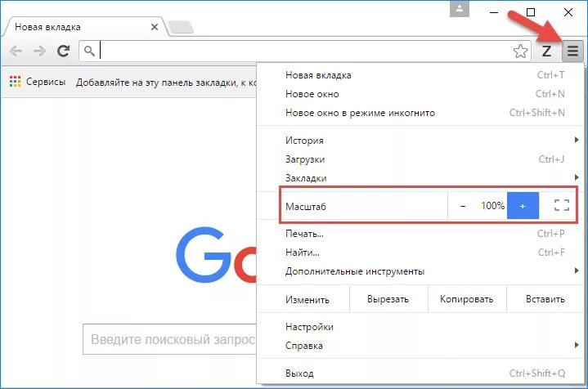Click the Google logo

coord(217,255)
